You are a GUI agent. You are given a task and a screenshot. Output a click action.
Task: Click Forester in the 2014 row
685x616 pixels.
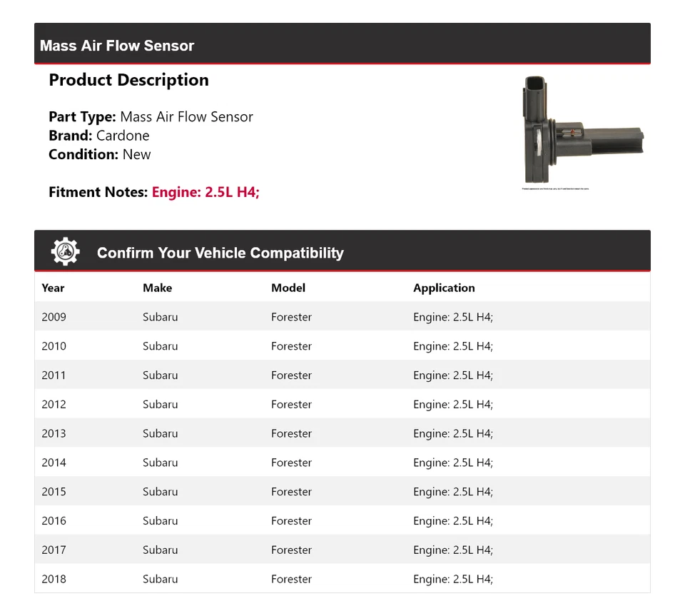coord(291,463)
